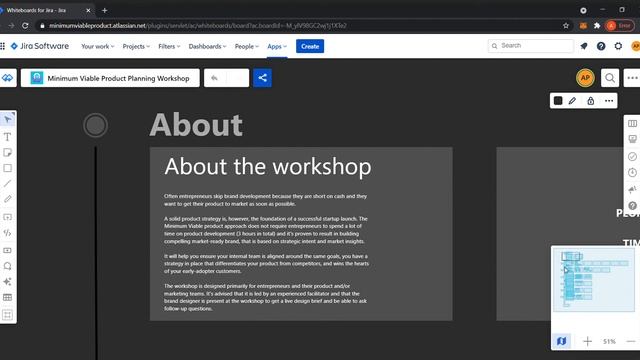Select the card tool below the embed icon
This screenshot has width=640, height=360.
[7, 250]
